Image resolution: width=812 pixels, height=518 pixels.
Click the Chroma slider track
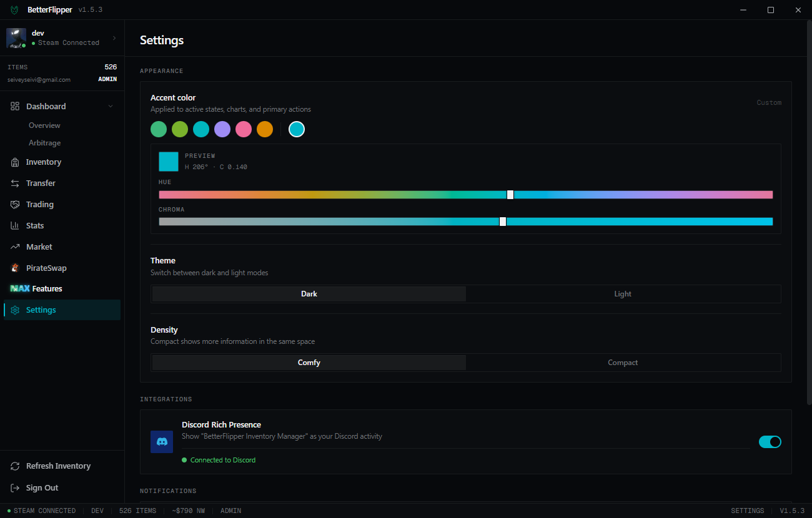[466, 222]
